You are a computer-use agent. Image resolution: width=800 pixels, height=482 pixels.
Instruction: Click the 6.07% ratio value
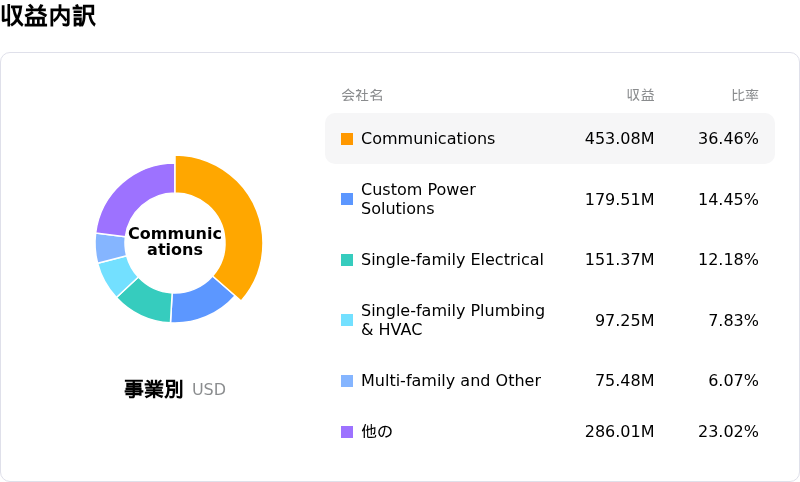pyautogui.click(x=733, y=380)
